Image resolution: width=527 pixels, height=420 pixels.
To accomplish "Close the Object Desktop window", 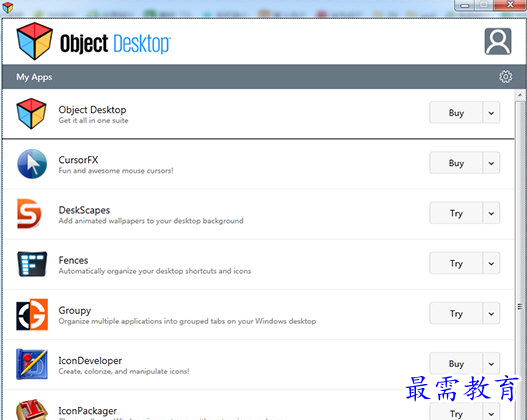I will pyautogui.click(x=510, y=5).
